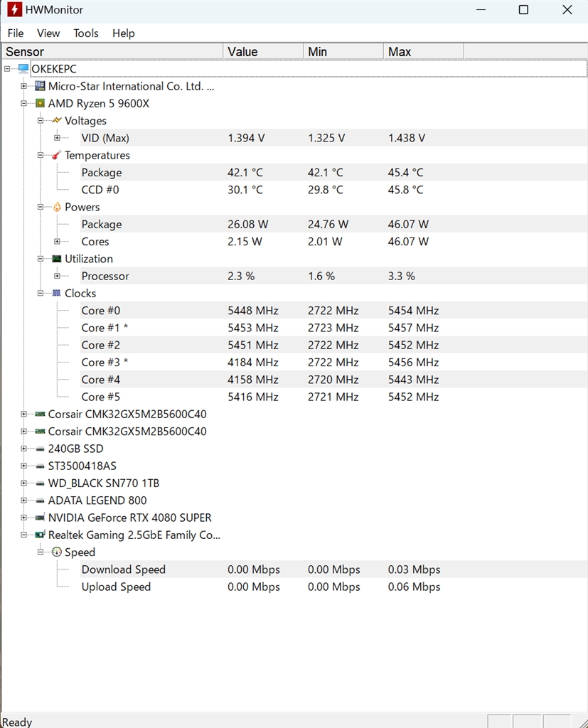Click the Value column header

click(x=263, y=51)
